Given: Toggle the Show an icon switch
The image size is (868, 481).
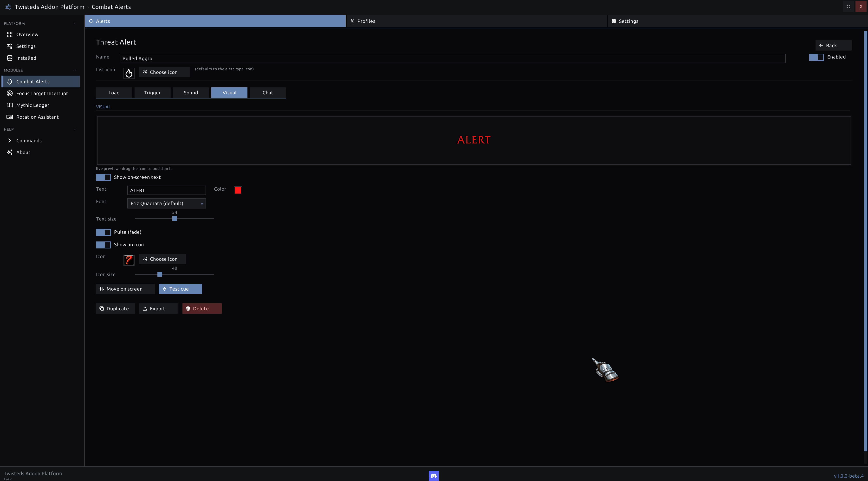Looking at the screenshot, I should (x=103, y=245).
